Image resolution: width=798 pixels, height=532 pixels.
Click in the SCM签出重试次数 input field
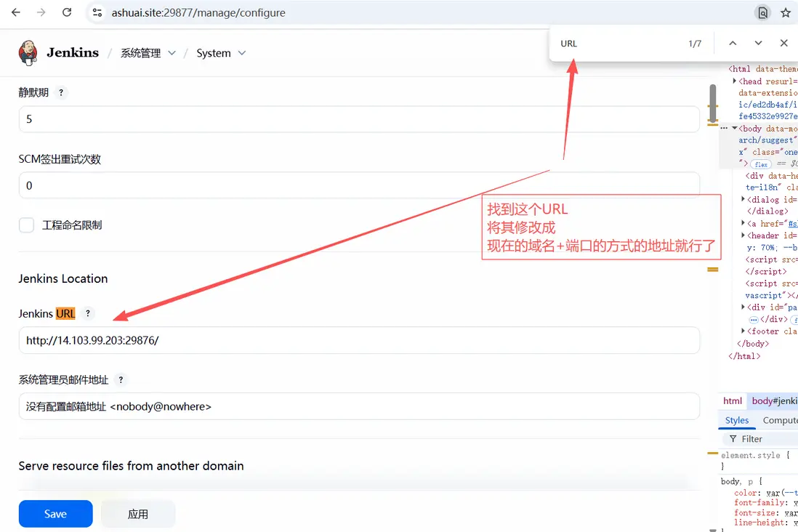pos(359,185)
